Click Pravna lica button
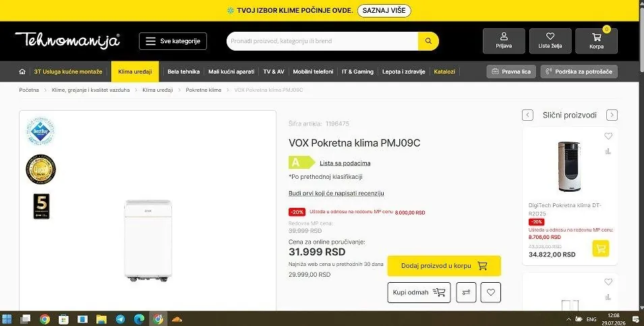The height and width of the screenshot is (326, 644). [511, 72]
